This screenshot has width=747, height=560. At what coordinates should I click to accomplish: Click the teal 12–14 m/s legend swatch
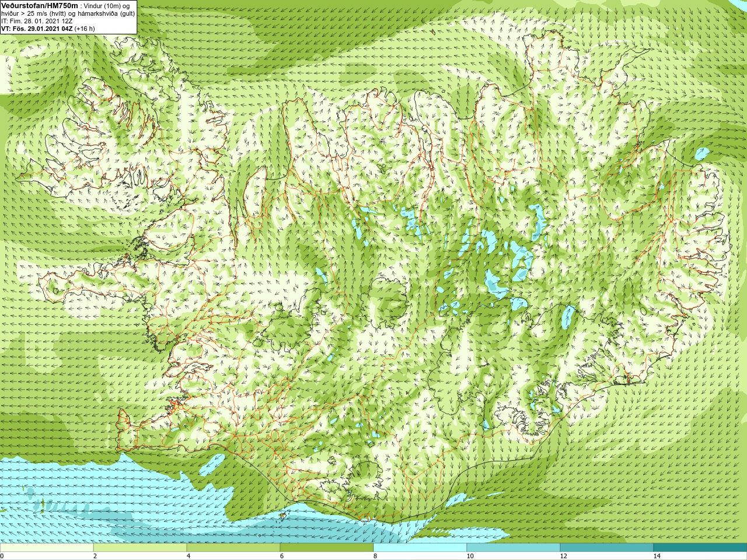tap(607, 548)
